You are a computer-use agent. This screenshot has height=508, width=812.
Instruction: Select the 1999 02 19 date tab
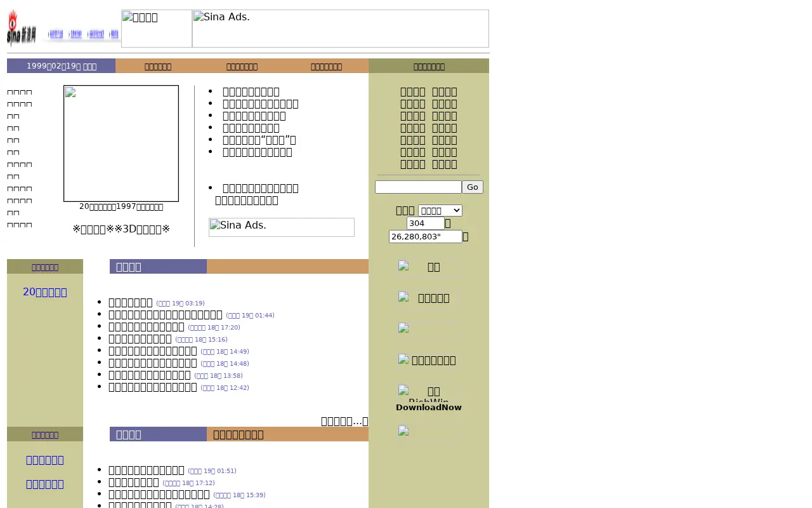tap(62, 66)
